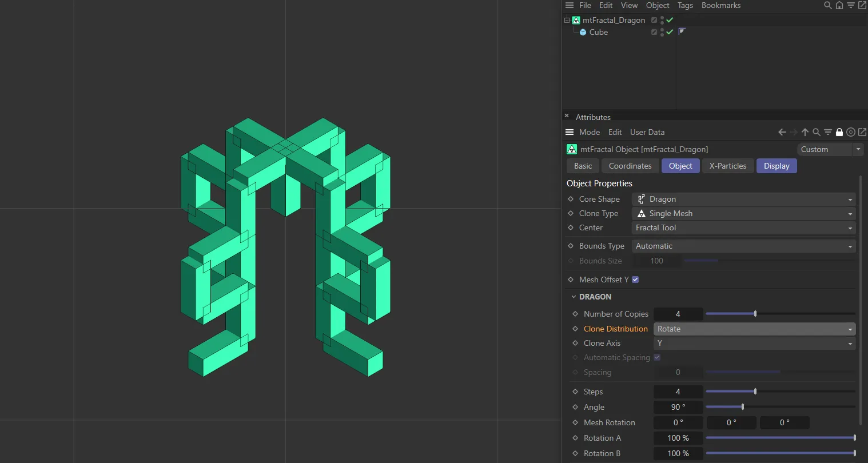The image size is (868, 463).
Task: Click the back arrow in Attributes panel
Action: click(782, 132)
